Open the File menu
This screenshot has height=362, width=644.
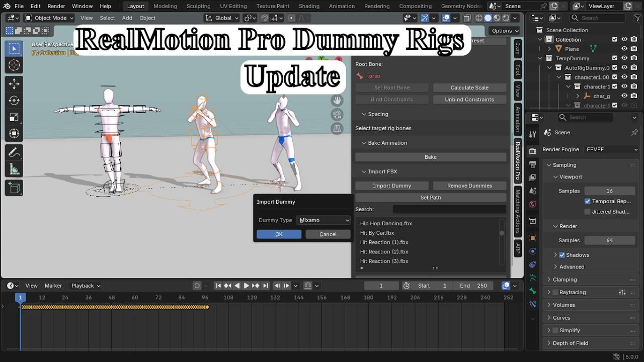pos(19,6)
